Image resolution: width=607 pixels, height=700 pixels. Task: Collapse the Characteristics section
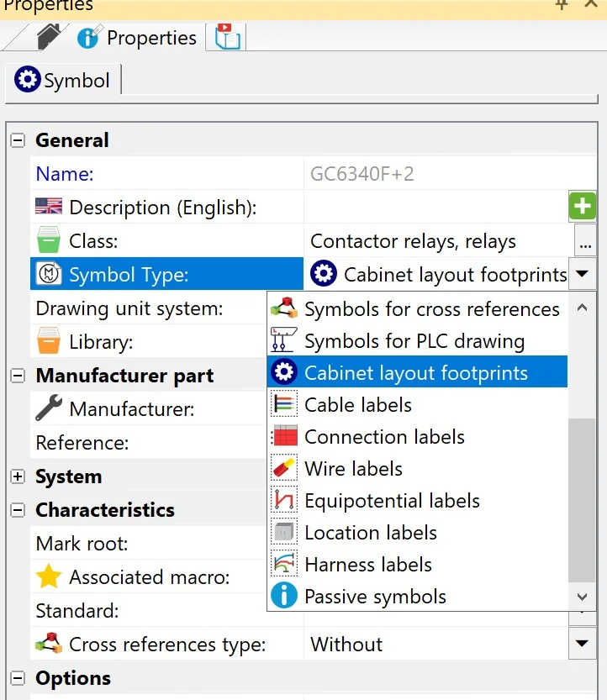(x=18, y=510)
